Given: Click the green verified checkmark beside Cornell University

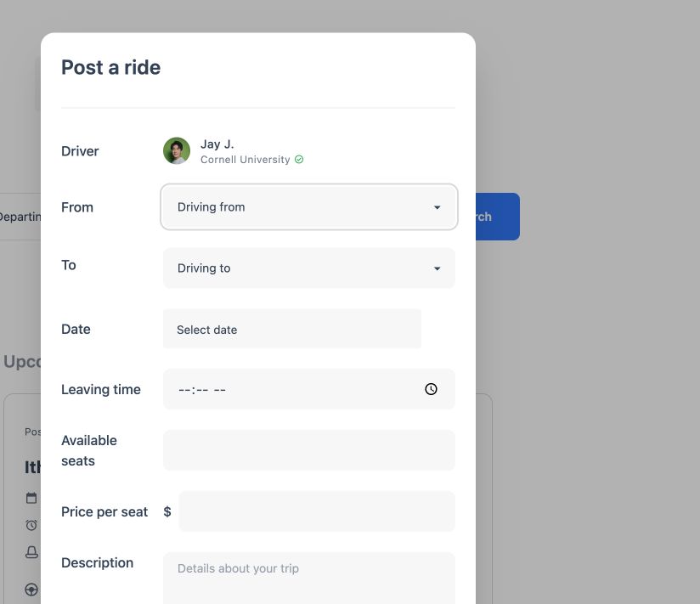Looking at the screenshot, I should [x=299, y=160].
